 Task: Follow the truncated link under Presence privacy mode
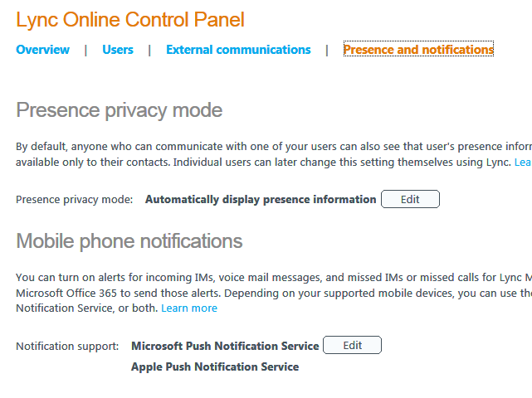tap(523, 162)
